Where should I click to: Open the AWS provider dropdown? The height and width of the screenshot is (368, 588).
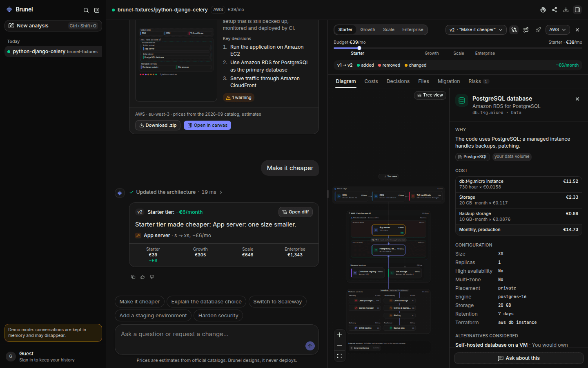[557, 30]
